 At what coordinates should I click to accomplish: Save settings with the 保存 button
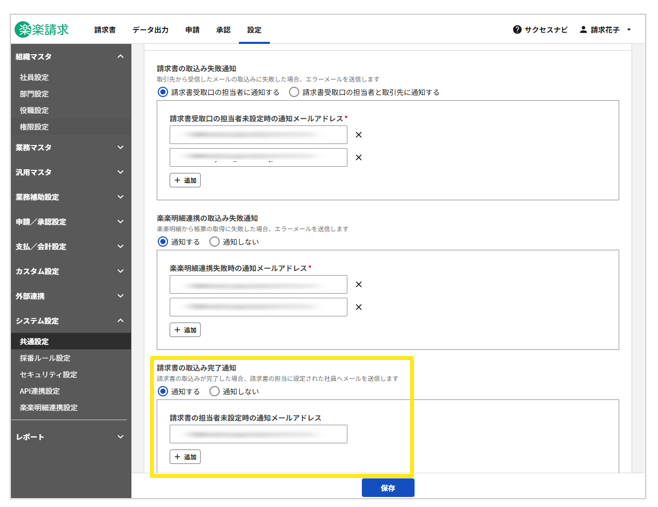click(388, 488)
